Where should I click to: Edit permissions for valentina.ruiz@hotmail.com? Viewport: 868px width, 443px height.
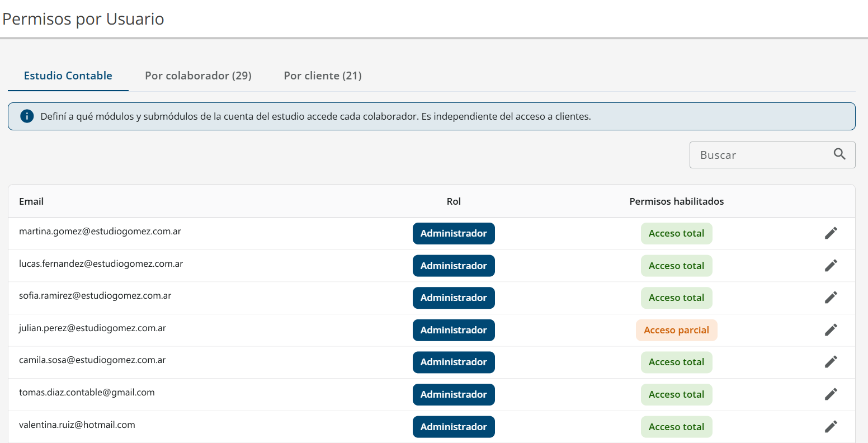831,427
